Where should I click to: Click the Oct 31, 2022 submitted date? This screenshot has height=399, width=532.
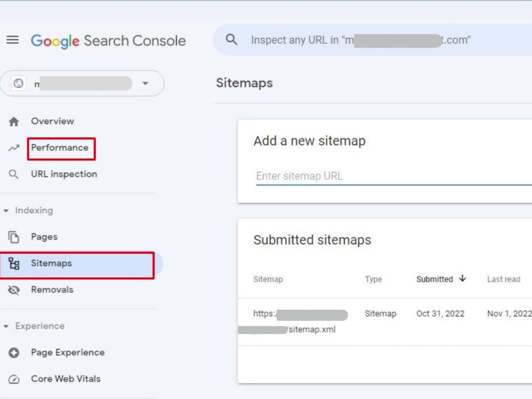(440, 313)
